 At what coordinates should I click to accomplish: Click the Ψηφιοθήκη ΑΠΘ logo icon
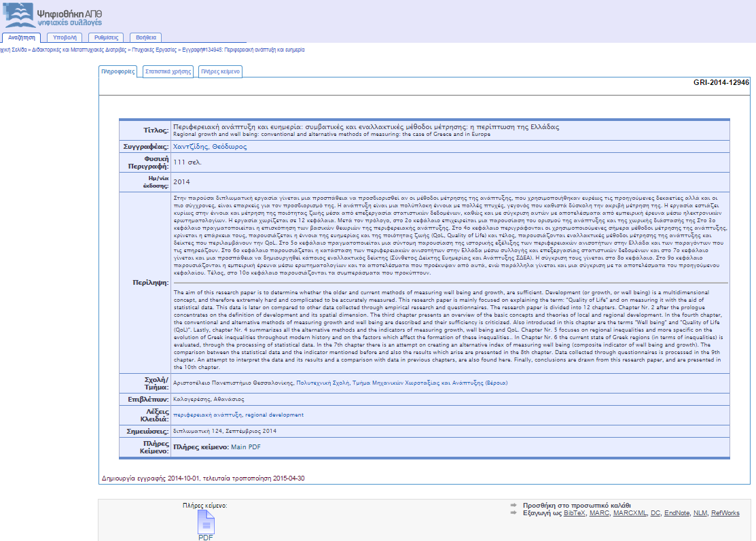click(x=19, y=15)
